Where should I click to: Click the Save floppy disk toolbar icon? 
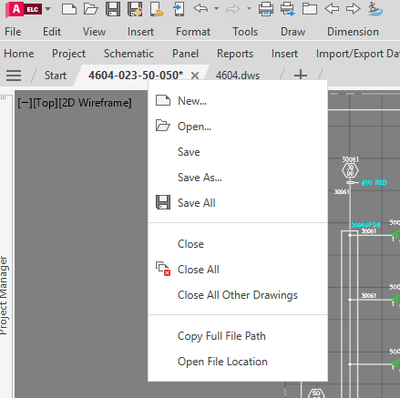pyautogui.click(x=113, y=9)
